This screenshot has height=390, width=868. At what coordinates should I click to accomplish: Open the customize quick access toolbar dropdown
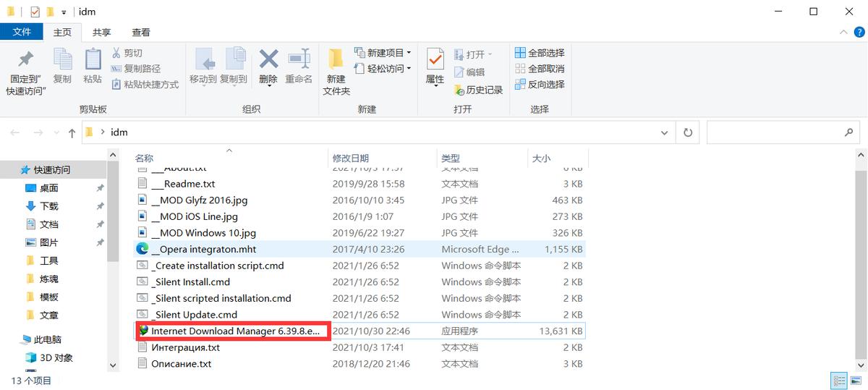click(64, 12)
